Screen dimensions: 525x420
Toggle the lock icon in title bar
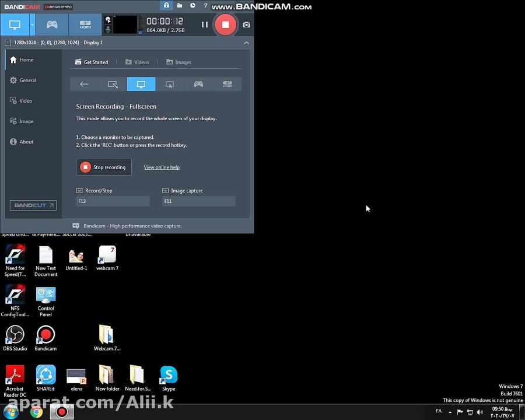[x=166, y=6]
